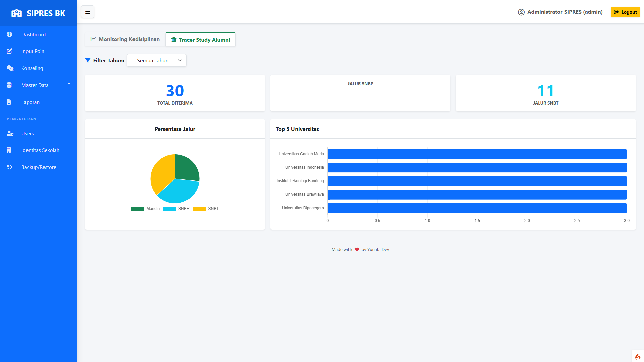Image resolution: width=644 pixels, height=362 pixels.
Task: Open the SIPRES BK home logo link
Action: click(38, 13)
